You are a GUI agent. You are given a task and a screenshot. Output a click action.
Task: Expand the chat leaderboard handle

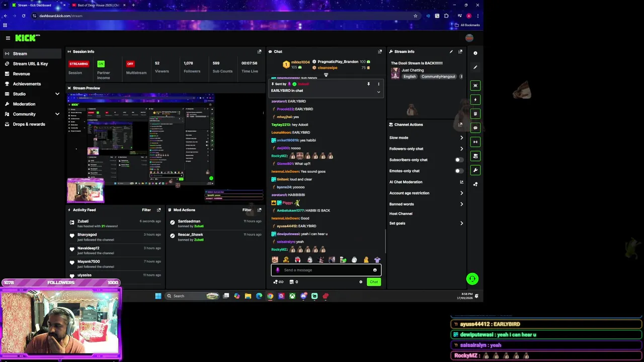click(x=326, y=75)
